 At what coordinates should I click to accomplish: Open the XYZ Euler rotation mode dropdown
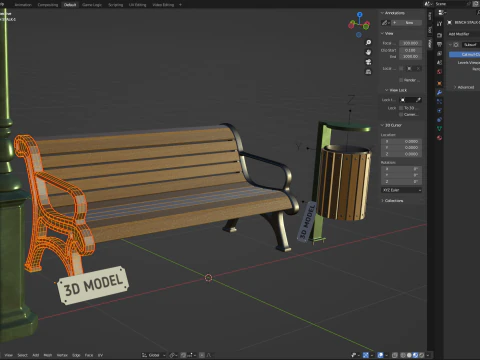401,190
